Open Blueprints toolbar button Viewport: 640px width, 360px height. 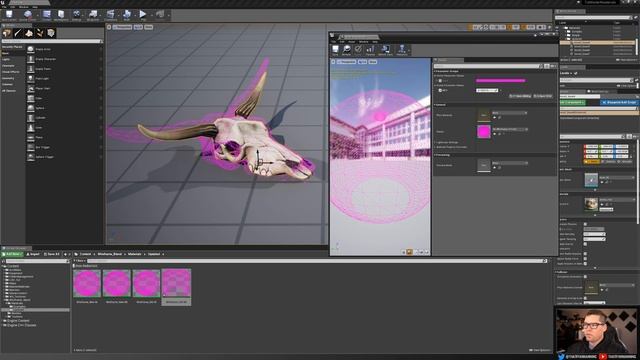click(93, 15)
